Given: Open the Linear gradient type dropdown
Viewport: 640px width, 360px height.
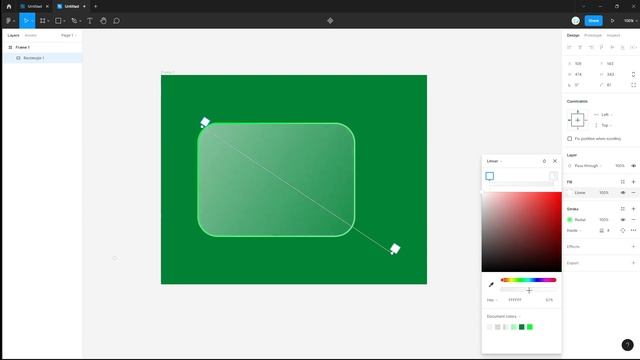Looking at the screenshot, I should pos(494,161).
